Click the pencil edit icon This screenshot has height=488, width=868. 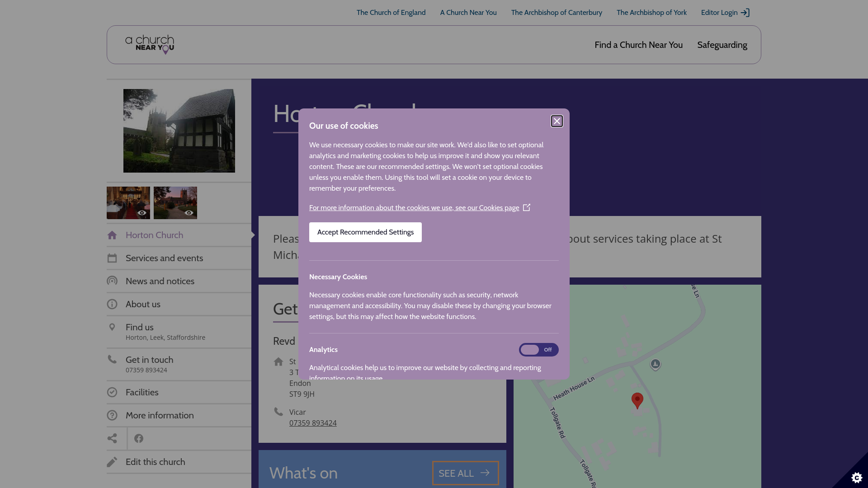tap(112, 462)
